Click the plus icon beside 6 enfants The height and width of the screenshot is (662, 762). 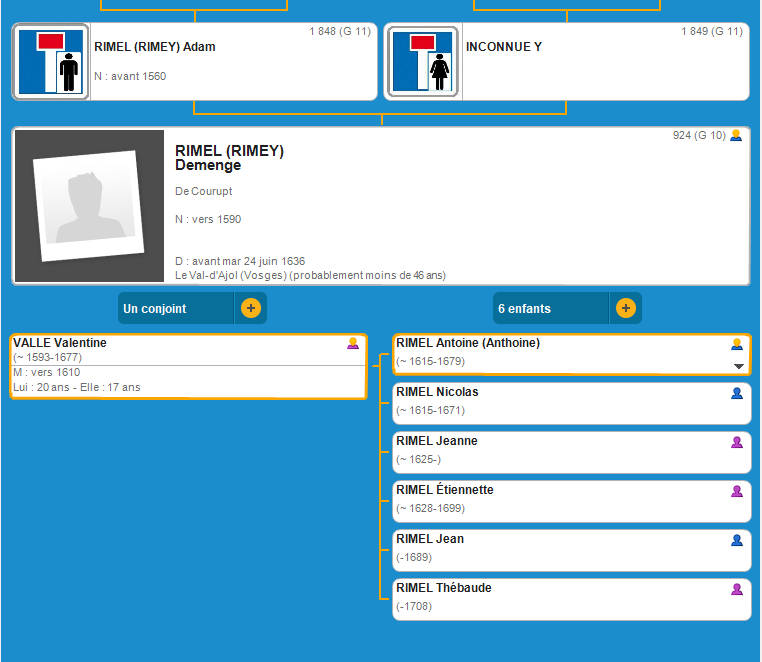point(626,308)
